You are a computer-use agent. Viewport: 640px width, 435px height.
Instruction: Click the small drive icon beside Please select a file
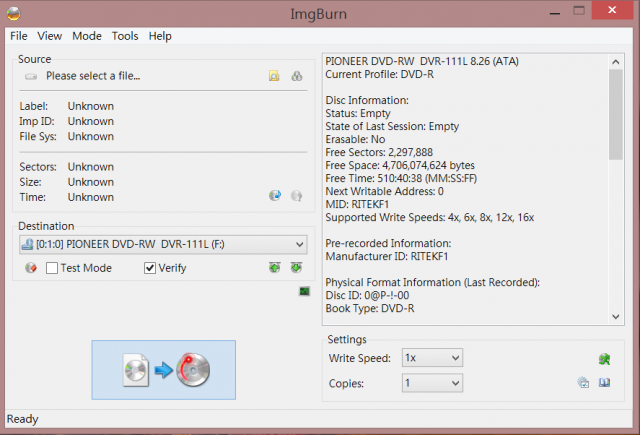click(x=31, y=76)
